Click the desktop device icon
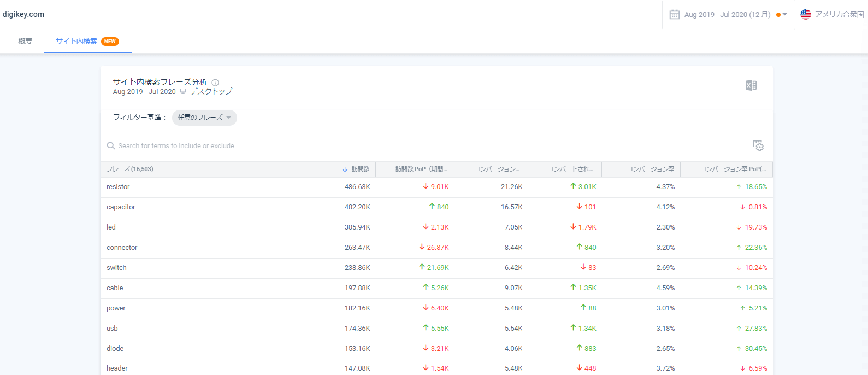The height and width of the screenshot is (375, 868). coord(183,92)
